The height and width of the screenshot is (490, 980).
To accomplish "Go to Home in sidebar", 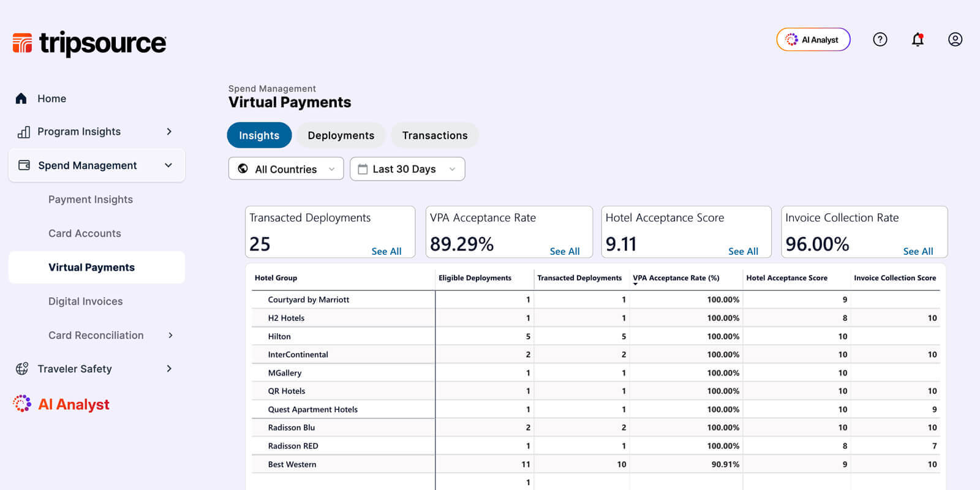I will coord(51,99).
